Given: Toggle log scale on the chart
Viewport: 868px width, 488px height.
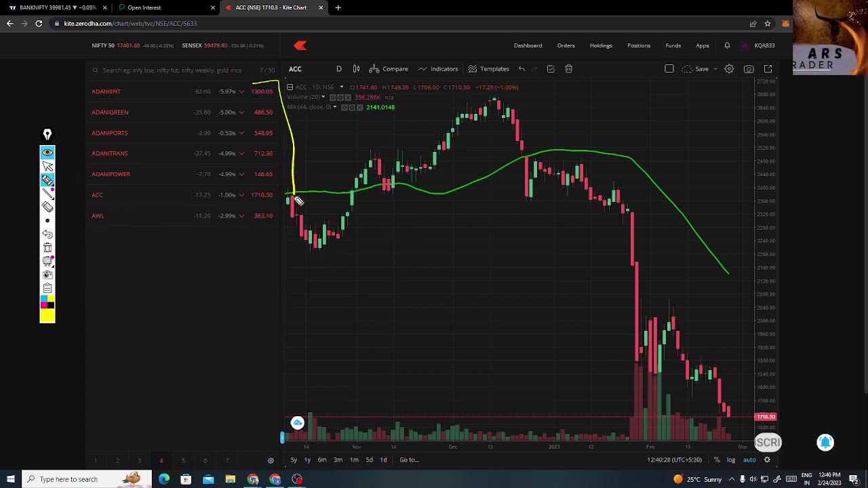Looking at the screenshot, I should (731, 460).
